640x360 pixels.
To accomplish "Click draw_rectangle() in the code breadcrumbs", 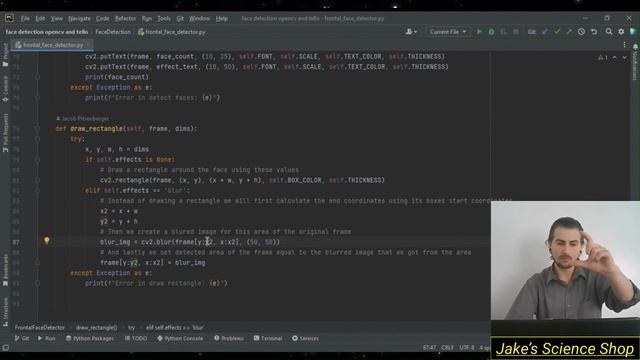I will click(x=96, y=327).
